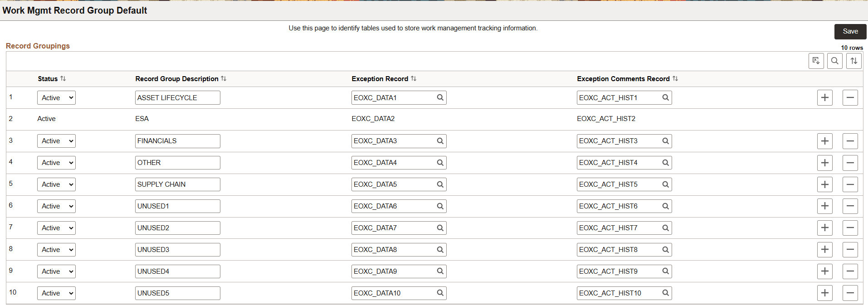Click the Save button

click(850, 31)
